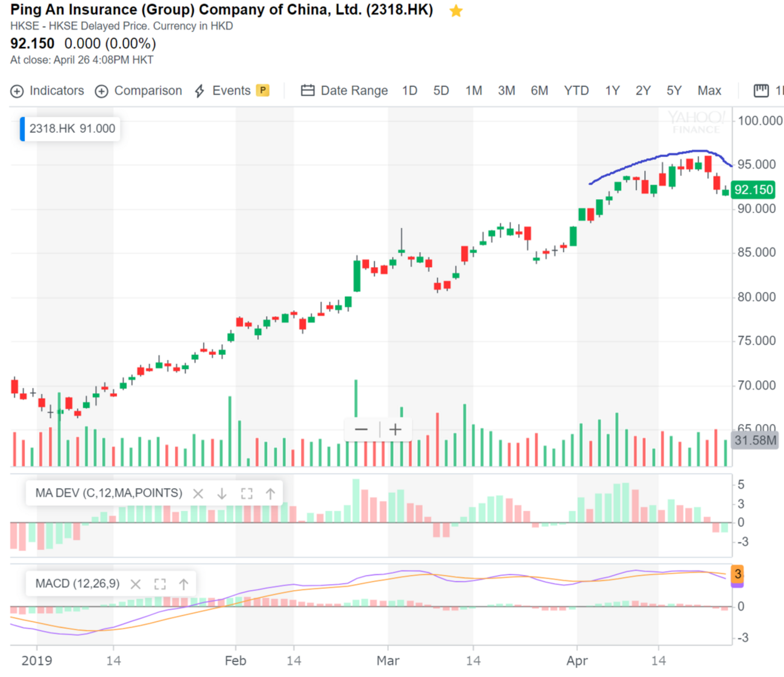The height and width of the screenshot is (677, 784).
Task: Select the Max time range
Action: coord(709,91)
